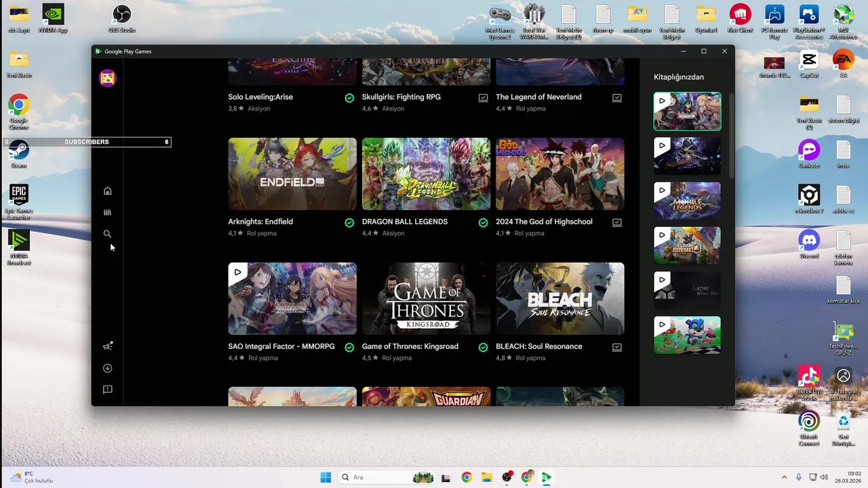This screenshot has height=488, width=868.
Task: Play the Lapse game from the library panel
Action: click(x=662, y=280)
